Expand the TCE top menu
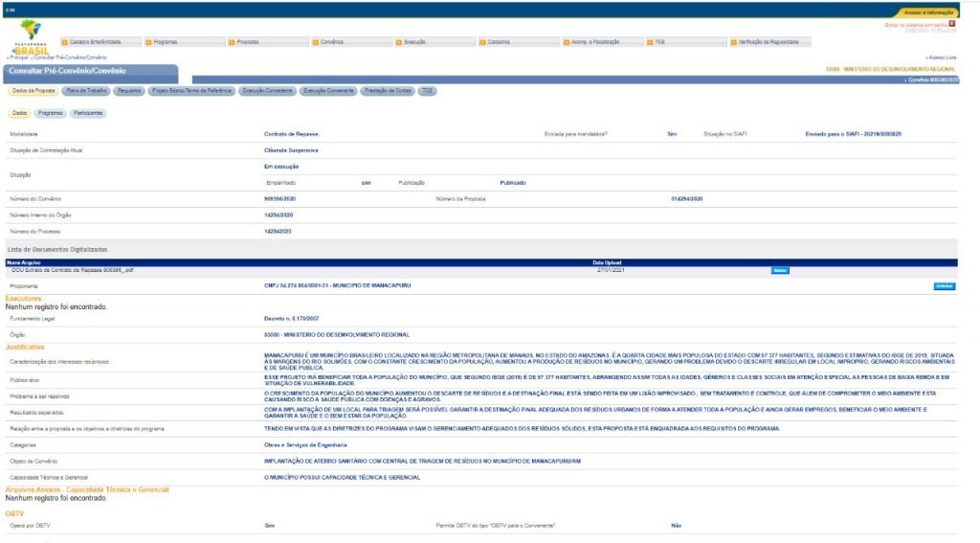Screen dimensions: 980x543 point(660,42)
